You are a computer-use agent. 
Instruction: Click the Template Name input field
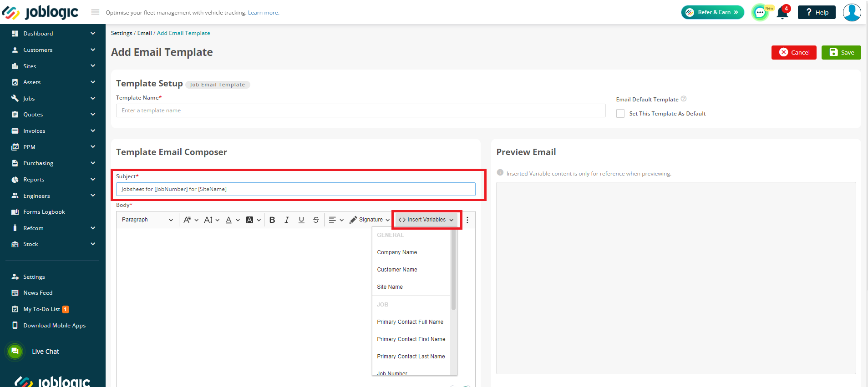click(361, 111)
